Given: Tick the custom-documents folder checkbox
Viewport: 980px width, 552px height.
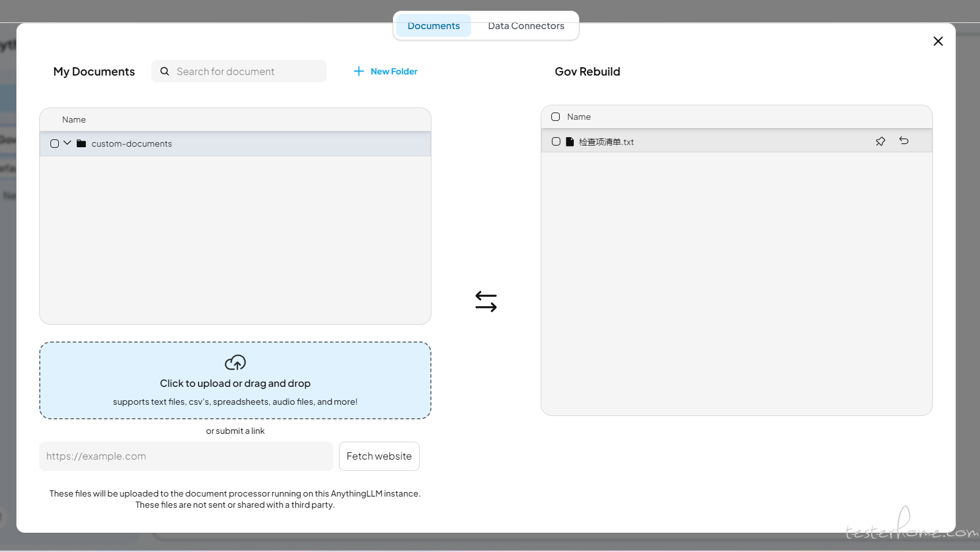Looking at the screenshot, I should click(55, 144).
